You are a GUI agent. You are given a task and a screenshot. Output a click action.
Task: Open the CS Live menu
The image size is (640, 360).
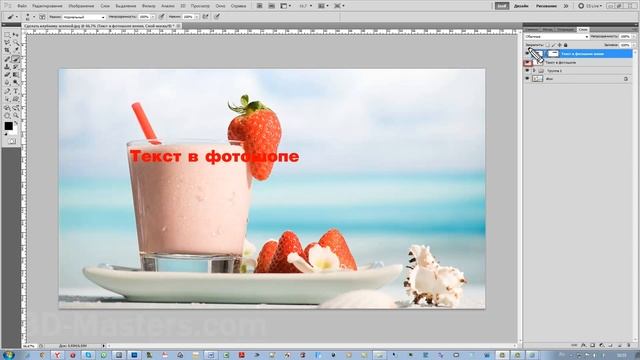[590, 6]
